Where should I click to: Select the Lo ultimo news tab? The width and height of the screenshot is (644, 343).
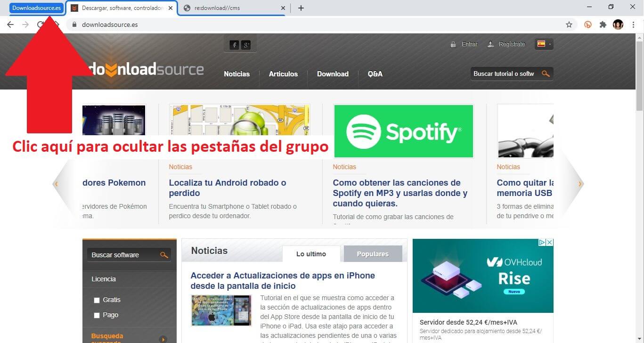click(311, 254)
